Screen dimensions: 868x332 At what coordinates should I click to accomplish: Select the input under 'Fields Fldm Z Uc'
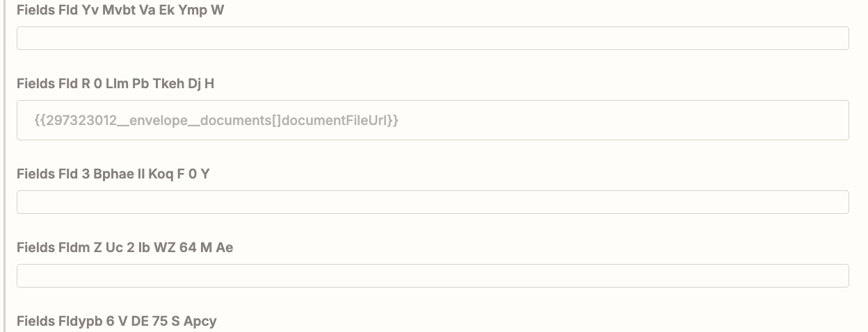[x=433, y=276]
